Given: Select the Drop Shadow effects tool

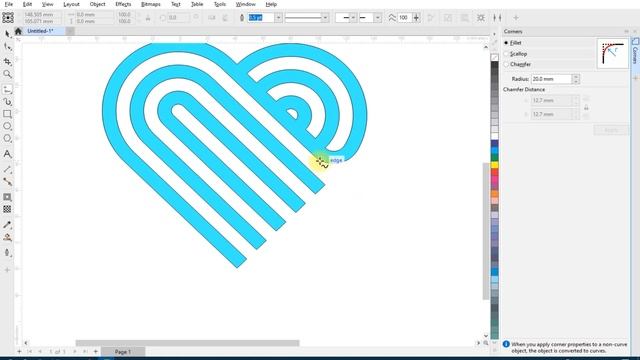Looking at the screenshot, I should 7,197.
